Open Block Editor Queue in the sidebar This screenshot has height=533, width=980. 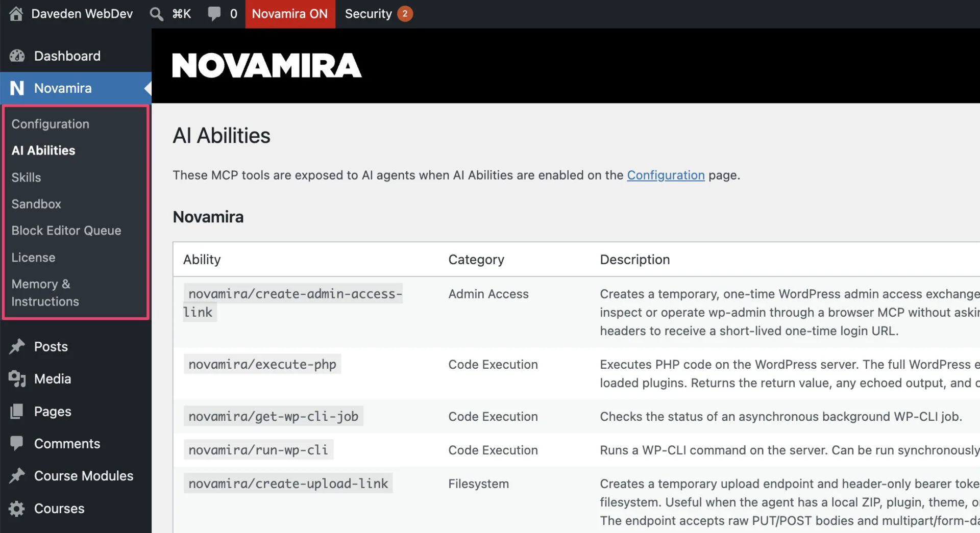66,231
